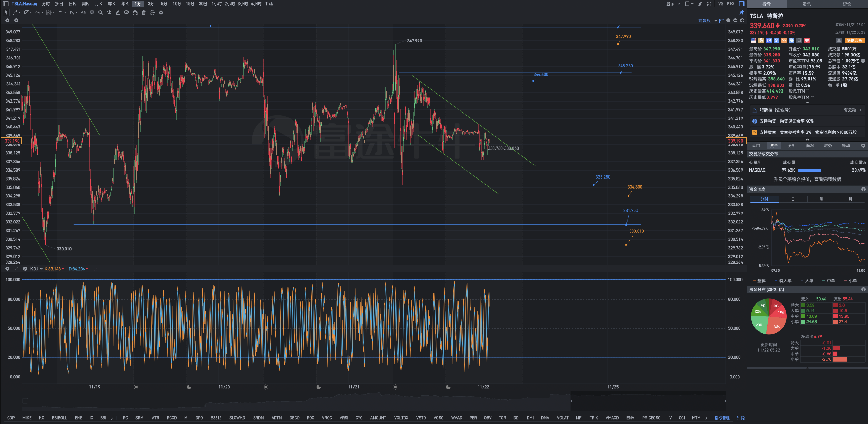Open drawing toolbar settings gear
The width and height of the screenshot is (868, 424).
pos(161,12)
